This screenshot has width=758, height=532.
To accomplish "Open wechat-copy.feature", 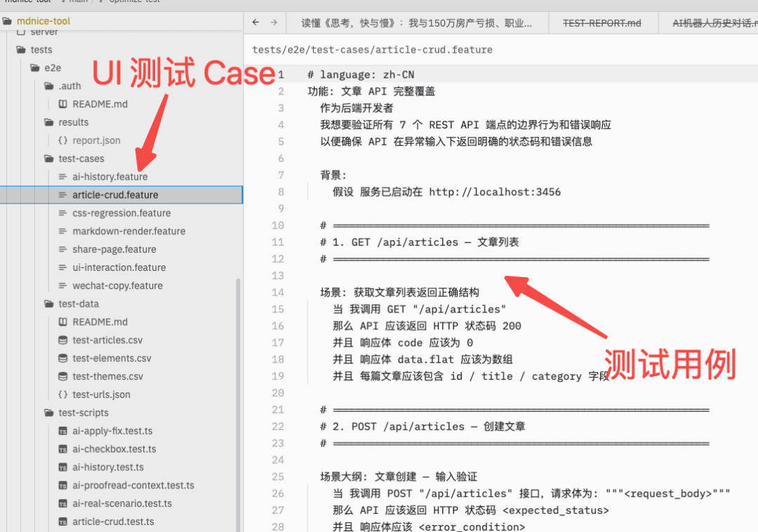I will (x=117, y=286).
